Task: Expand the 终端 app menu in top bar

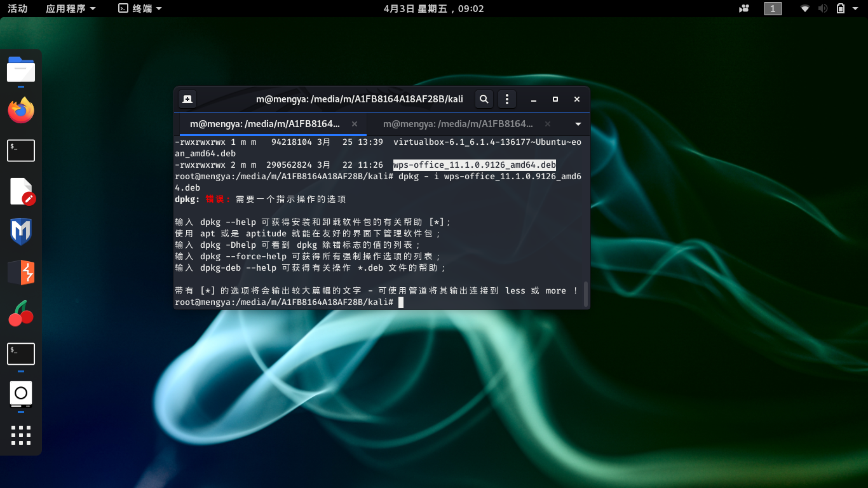Action: 140,8
